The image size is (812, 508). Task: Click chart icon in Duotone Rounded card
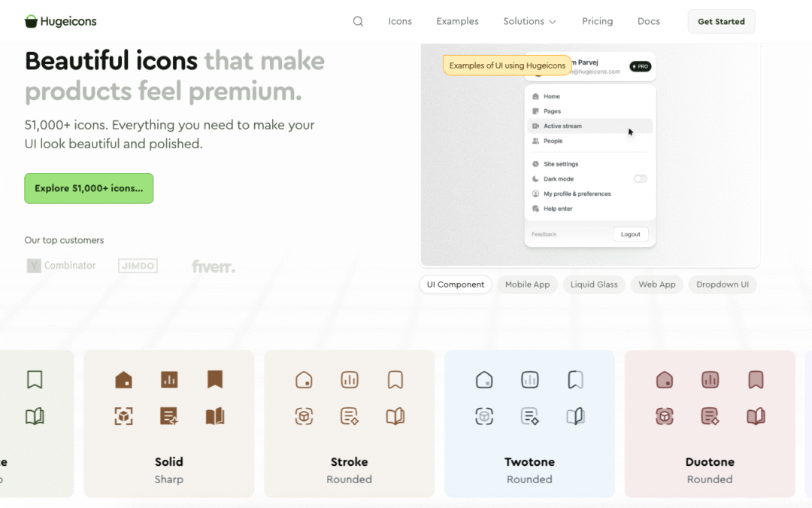(710, 379)
